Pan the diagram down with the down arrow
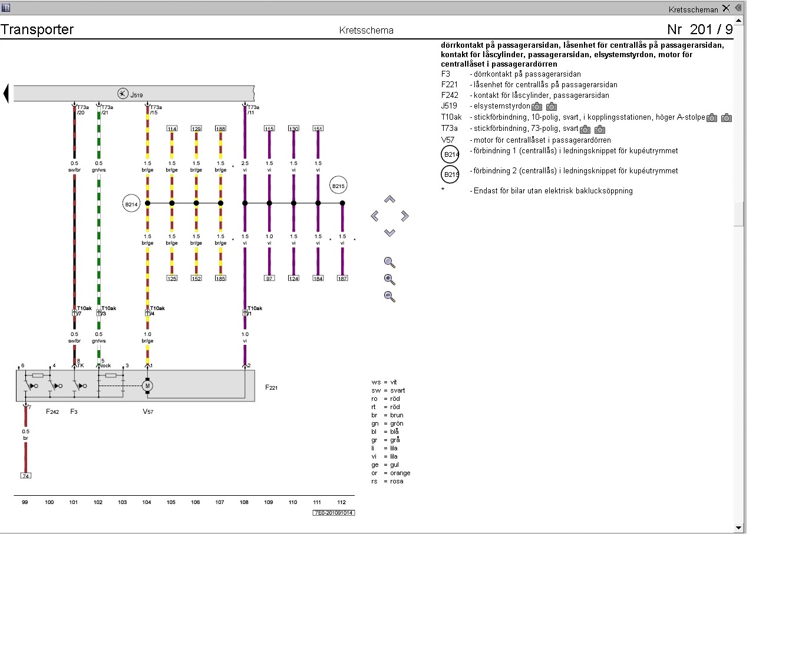This screenshot has width=812, height=652. tap(390, 233)
